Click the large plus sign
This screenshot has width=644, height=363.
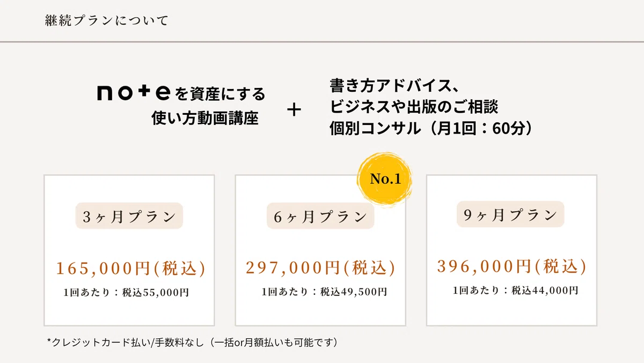point(294,110)
